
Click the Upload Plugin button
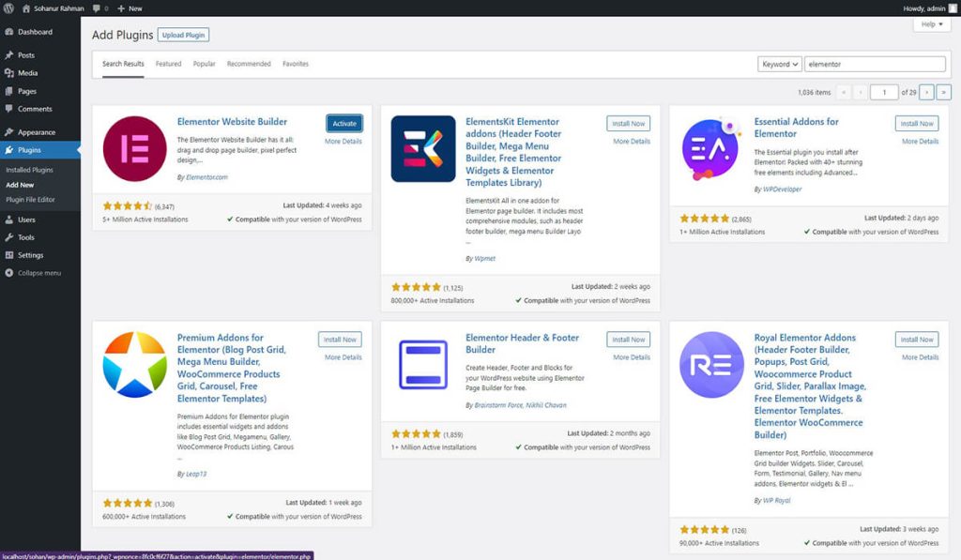click(183, 35)
